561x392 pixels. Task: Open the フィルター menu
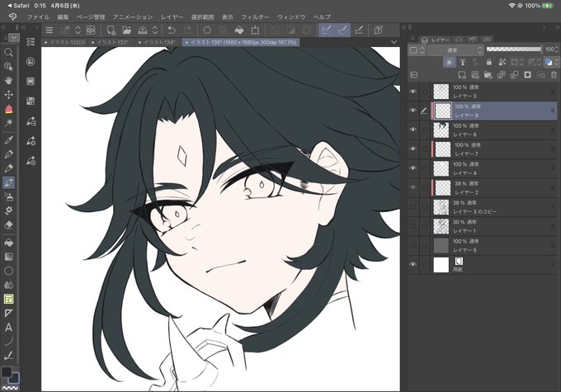255,17
